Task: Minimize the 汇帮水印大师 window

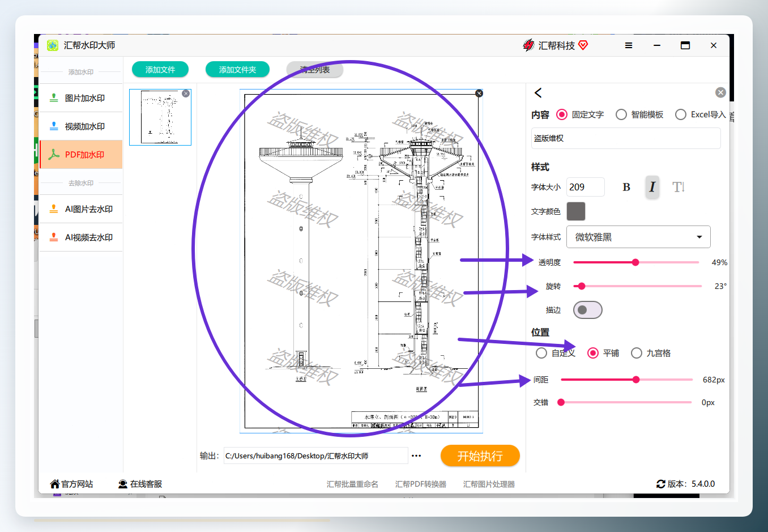Action: pyautogui.click(x=657, y=45)
